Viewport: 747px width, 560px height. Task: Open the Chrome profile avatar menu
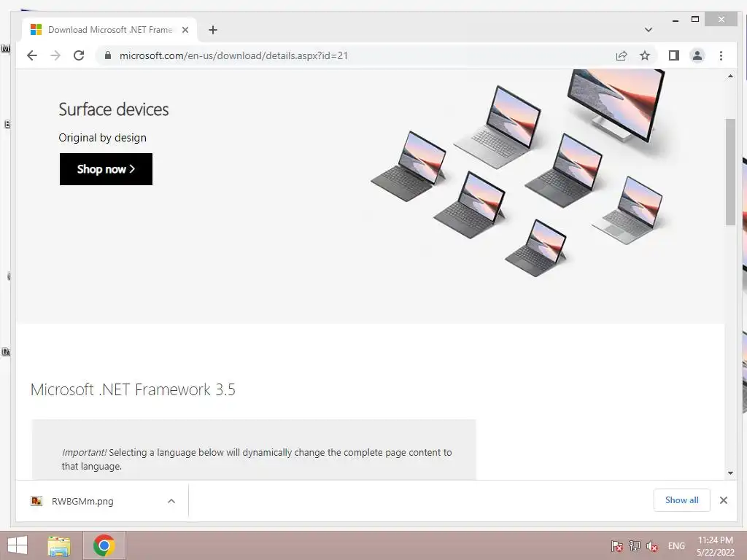click(697, 55)
